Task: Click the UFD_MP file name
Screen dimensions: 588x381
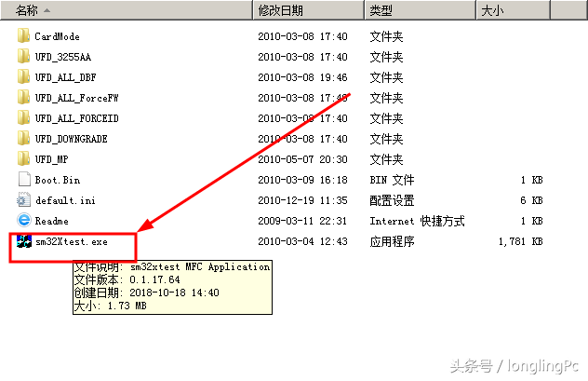Action: pos(52,159)
